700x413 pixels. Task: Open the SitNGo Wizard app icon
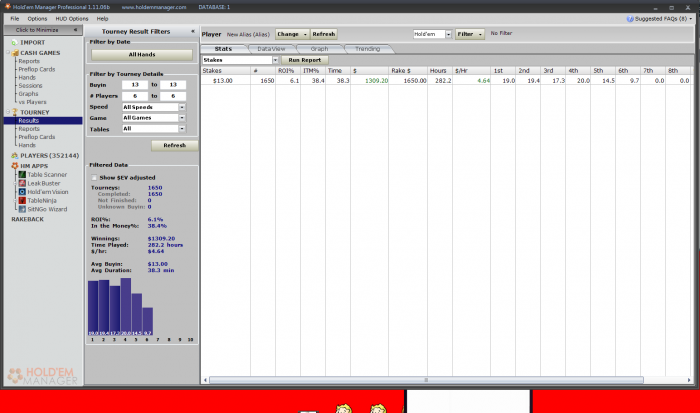tap(22, 209)
